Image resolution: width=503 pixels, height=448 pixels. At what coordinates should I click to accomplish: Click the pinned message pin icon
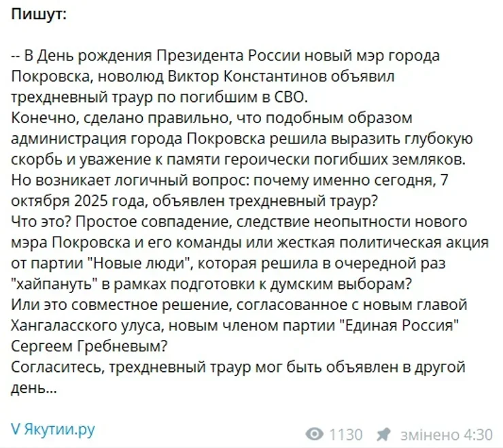(383, 434)
